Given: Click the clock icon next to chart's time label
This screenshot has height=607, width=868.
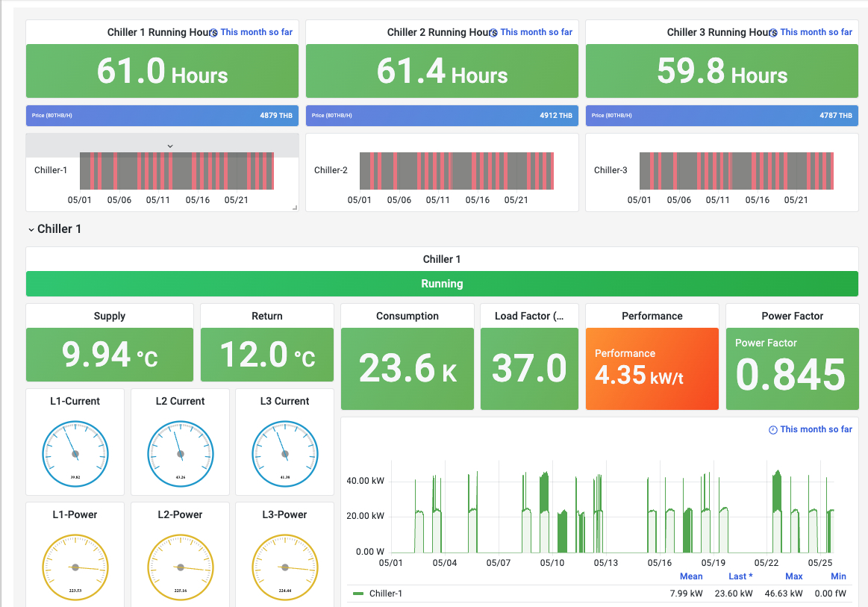Looking at the screenshot, I should coord(772,429).
